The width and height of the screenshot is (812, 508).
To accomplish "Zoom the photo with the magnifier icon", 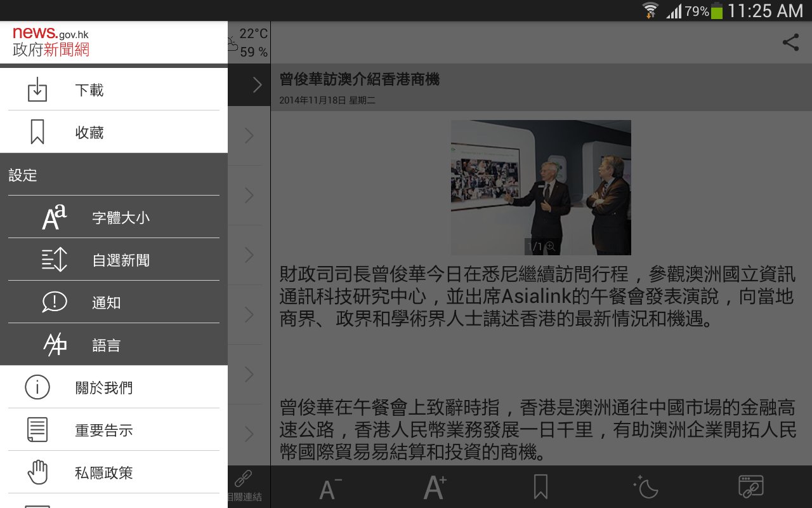I will coord(551,246).
